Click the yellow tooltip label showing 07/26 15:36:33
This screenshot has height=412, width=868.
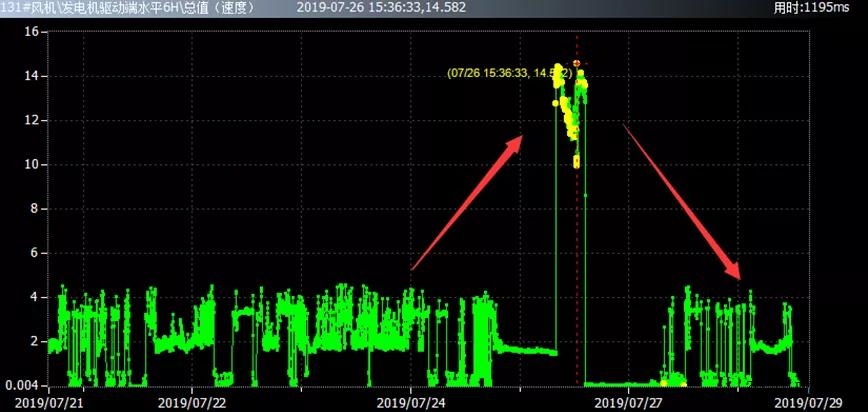[x=509, y=73]
